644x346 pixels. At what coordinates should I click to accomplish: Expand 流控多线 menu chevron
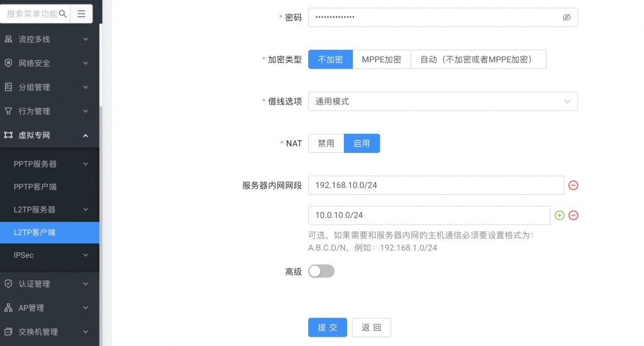pos(86,40)
